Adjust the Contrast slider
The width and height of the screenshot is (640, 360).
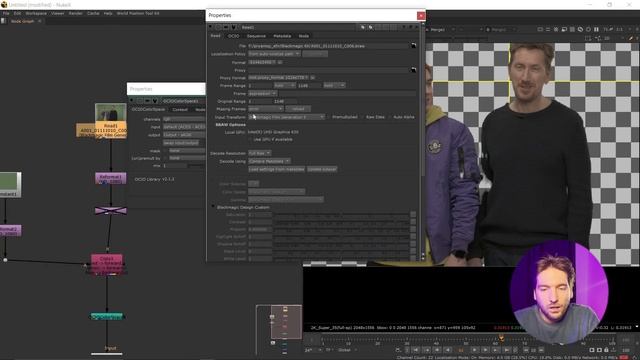click(341, 222)
